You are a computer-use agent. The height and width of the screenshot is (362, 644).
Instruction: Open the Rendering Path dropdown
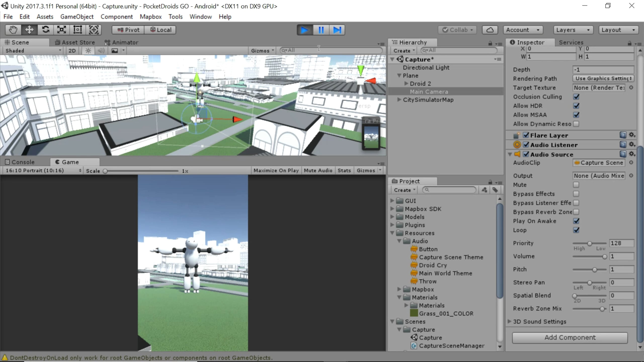[x=603, y=78]
